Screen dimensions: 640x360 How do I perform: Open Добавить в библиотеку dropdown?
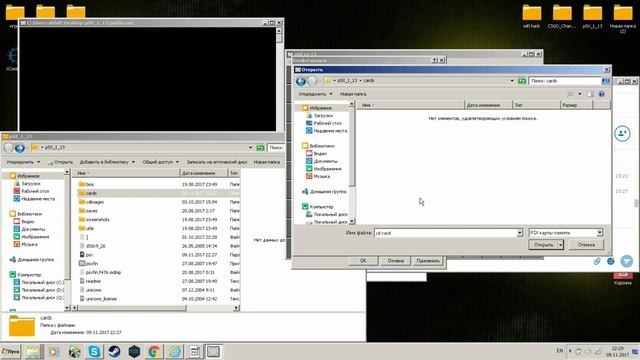click(107, 162)
